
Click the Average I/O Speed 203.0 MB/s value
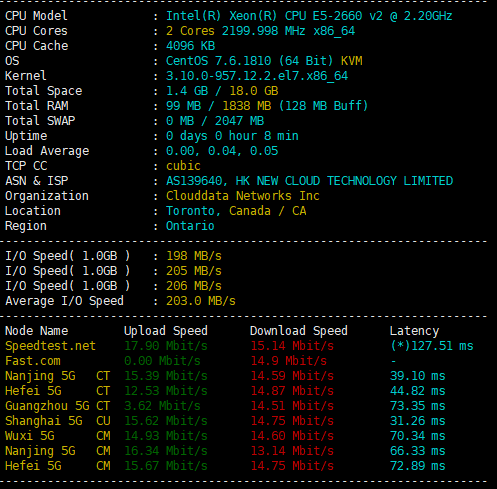(x=201, y=301)
